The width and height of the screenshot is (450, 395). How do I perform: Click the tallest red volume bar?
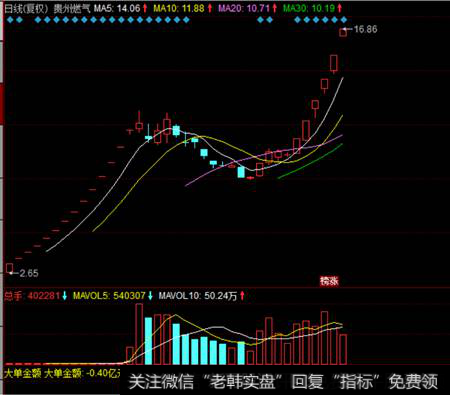139,334
